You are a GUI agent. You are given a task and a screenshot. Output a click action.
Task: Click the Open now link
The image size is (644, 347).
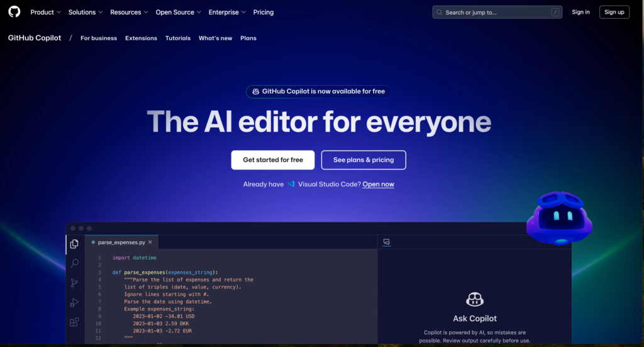[378, 184]
